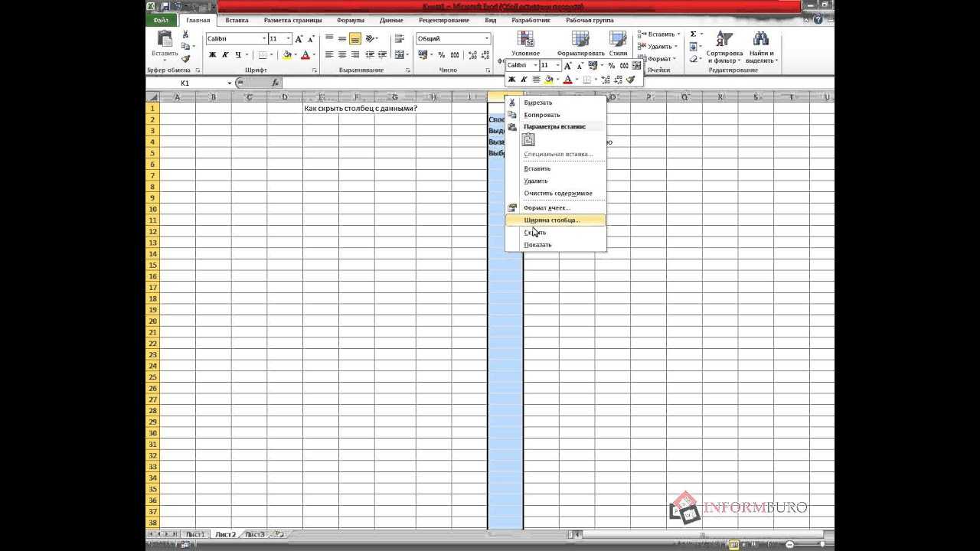The image size is (980, 551).
Task: Click the 000 comma style icon in the ribbon Число group
Action: pyautogui.click(x=455, y=55)
